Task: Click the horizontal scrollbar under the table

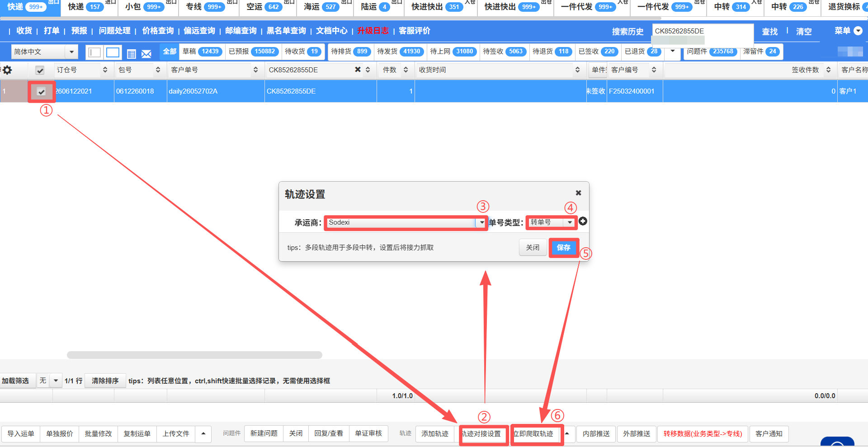Action: click(194, 355)
